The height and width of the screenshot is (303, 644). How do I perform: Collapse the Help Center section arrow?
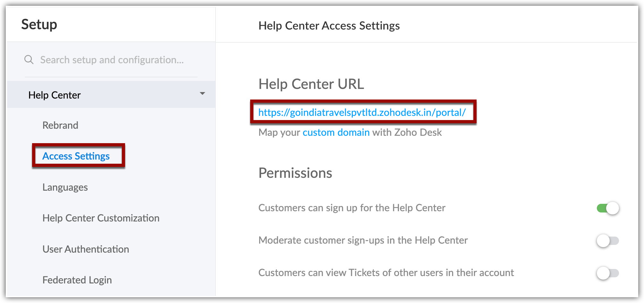[202, 94]
